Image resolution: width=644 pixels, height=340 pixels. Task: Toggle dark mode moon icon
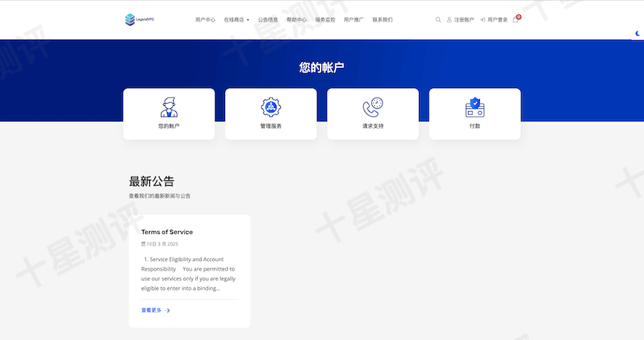coord(638,34)
